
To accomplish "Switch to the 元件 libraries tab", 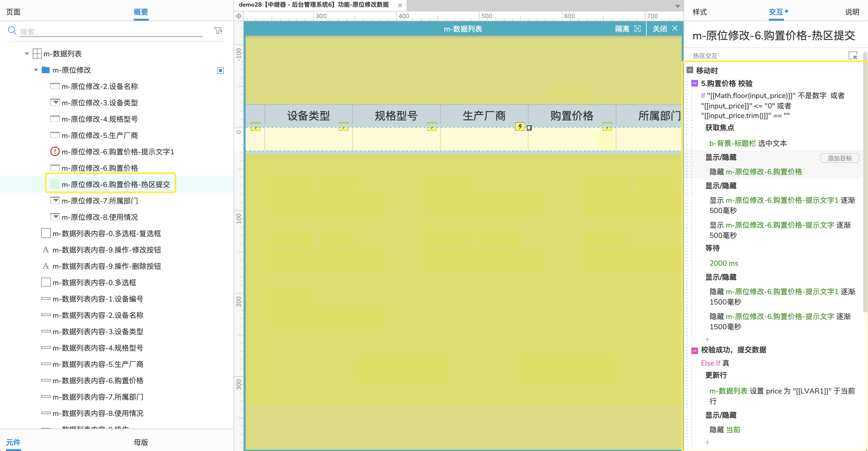I will [14, 442].
